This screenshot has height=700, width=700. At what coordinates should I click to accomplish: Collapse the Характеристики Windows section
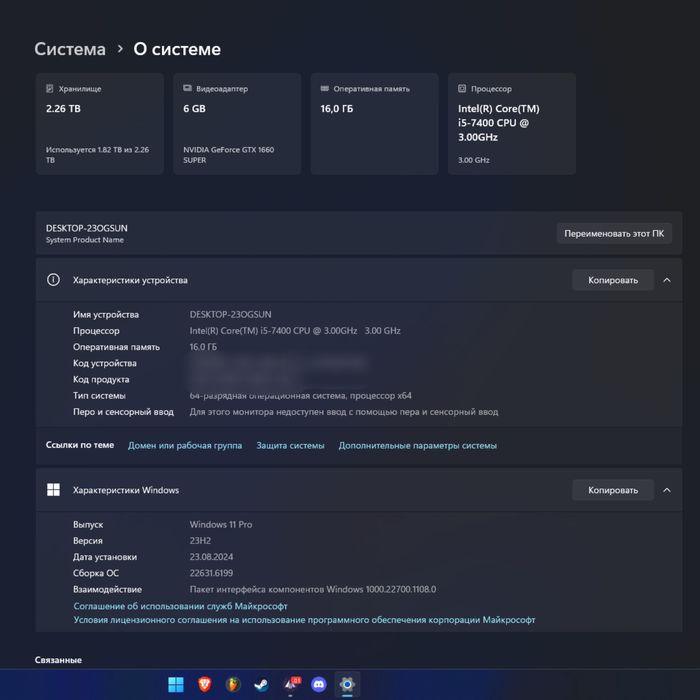tap(667, 490)
